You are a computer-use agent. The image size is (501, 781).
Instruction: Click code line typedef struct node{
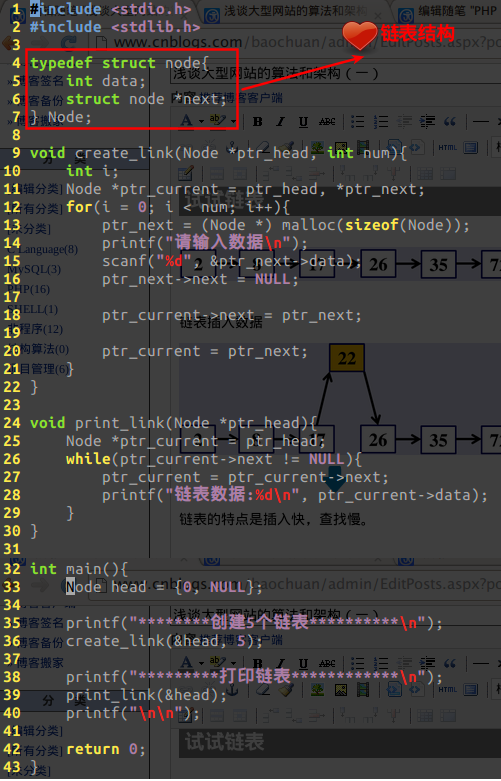coord(120,63)
